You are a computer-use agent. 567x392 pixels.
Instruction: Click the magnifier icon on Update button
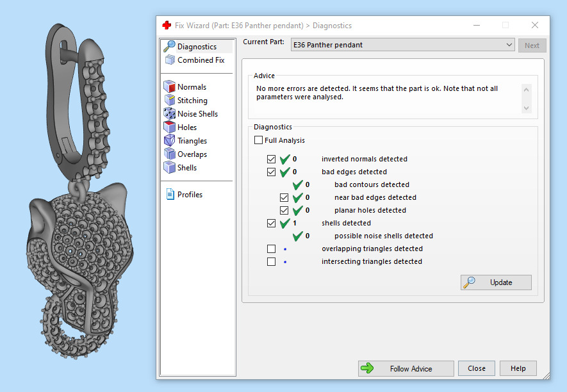(x=470, y=282)
